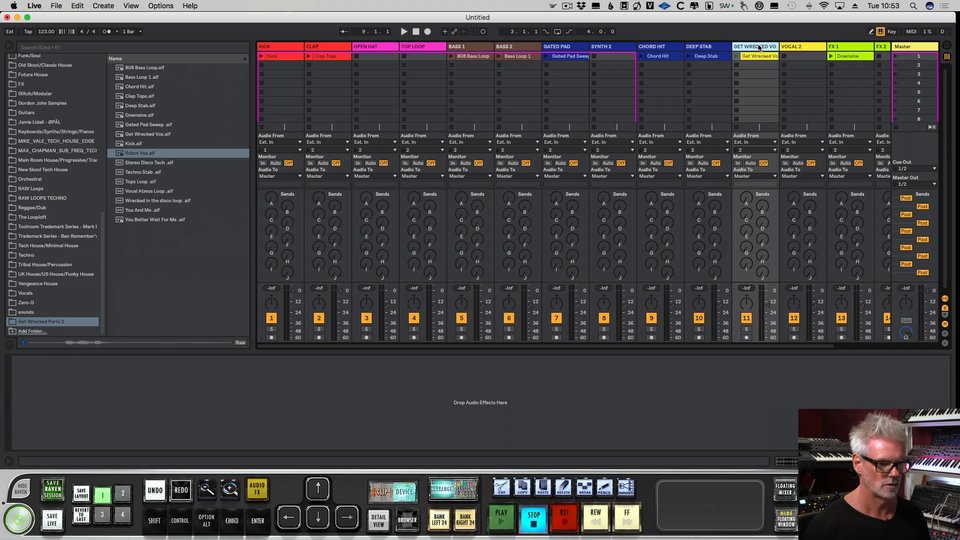Click the Raven zoom out magnifier icon
This screenshot has width=960, height=540.
[x=207, y=489]
